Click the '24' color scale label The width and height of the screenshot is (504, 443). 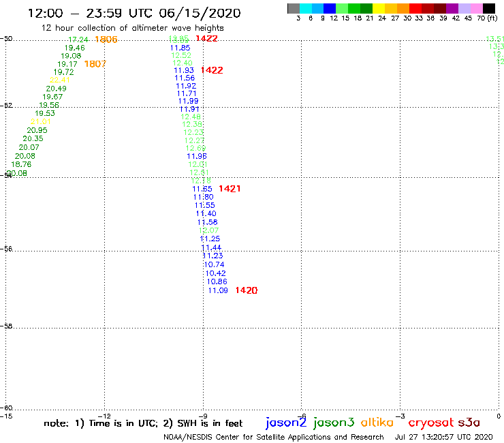click(x=382, y=18)
